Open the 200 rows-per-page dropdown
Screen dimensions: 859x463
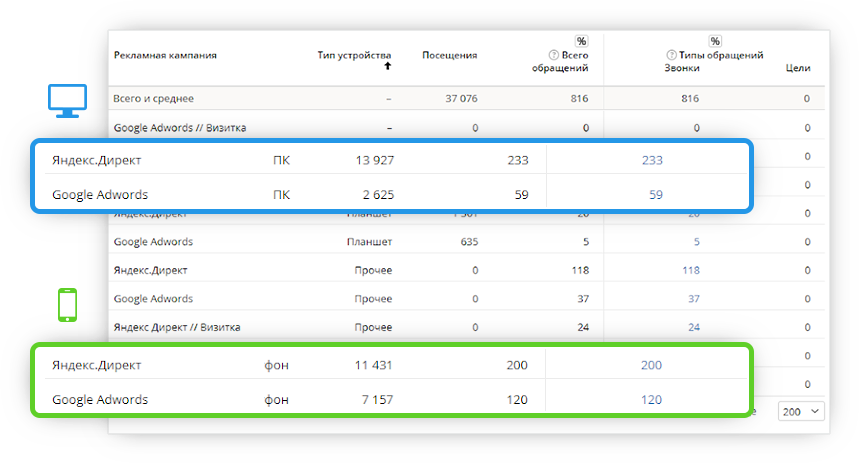(801, 411)
